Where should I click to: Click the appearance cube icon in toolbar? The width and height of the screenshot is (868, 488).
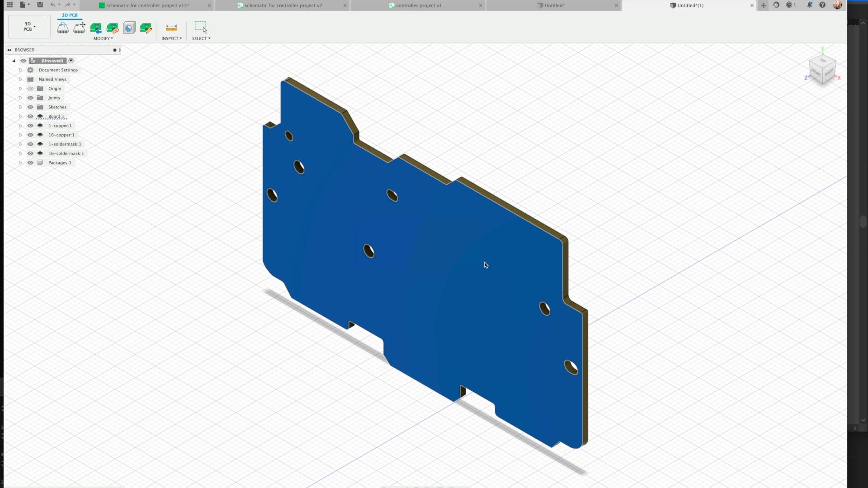(129, 28)
